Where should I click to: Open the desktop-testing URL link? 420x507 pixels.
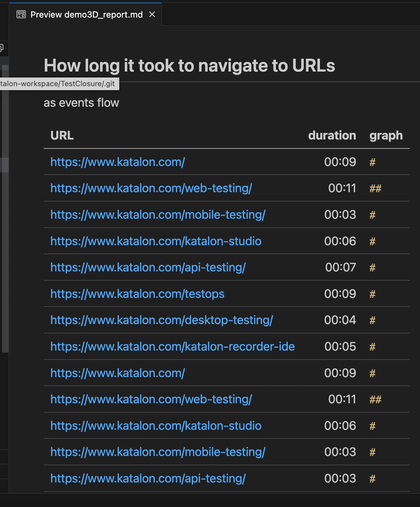point(161,320)
